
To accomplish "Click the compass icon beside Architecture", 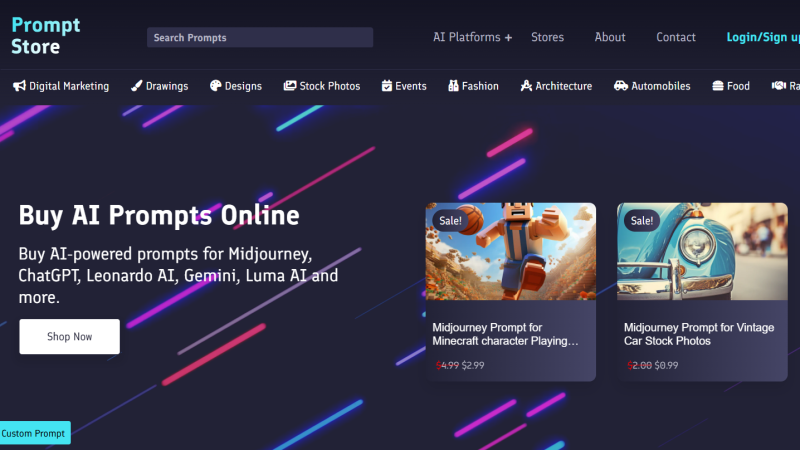I will coord(526,86).
